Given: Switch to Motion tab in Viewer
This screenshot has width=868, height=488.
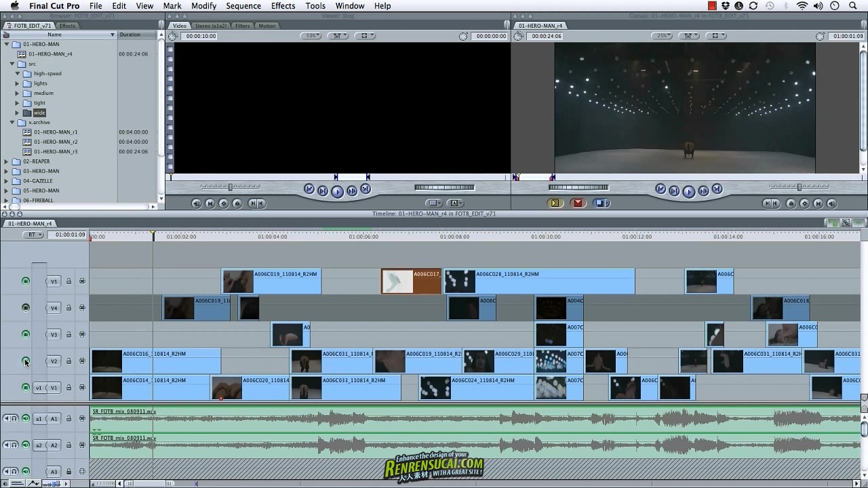Looking at the screenshot, I should pyautogui.click(x=267, y=26).
